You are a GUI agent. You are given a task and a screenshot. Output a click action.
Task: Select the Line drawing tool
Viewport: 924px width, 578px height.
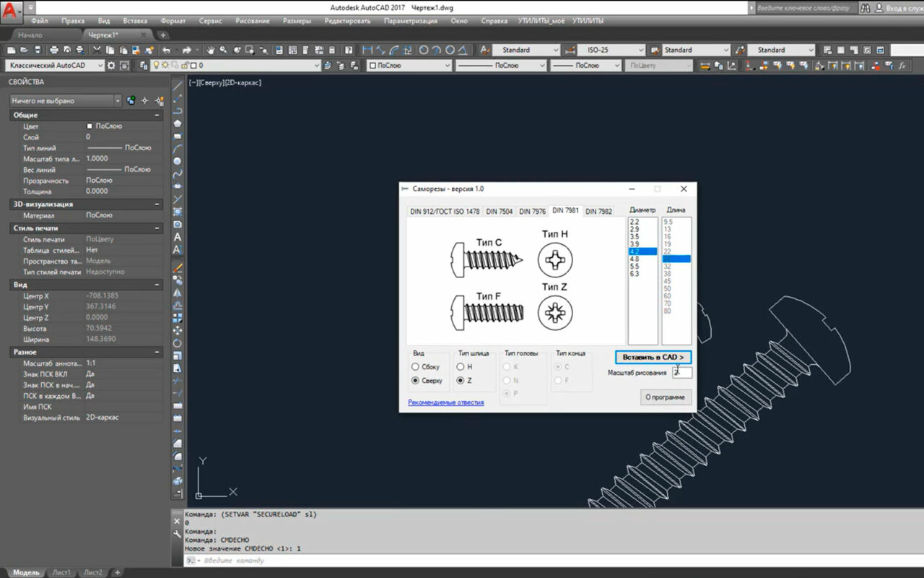178,85
